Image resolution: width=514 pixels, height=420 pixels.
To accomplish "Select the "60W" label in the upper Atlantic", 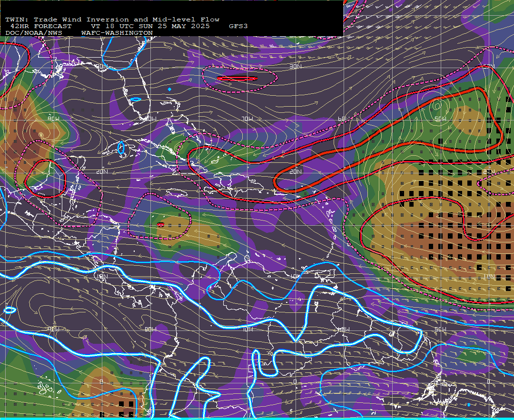I will [x=344, y=119].
